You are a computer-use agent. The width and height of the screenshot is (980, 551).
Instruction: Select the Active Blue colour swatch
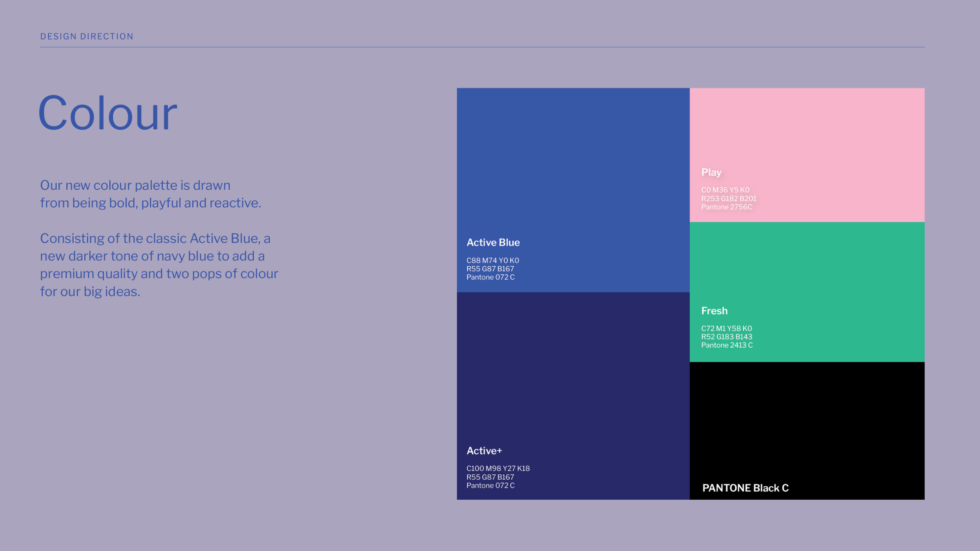click(573, 190)
